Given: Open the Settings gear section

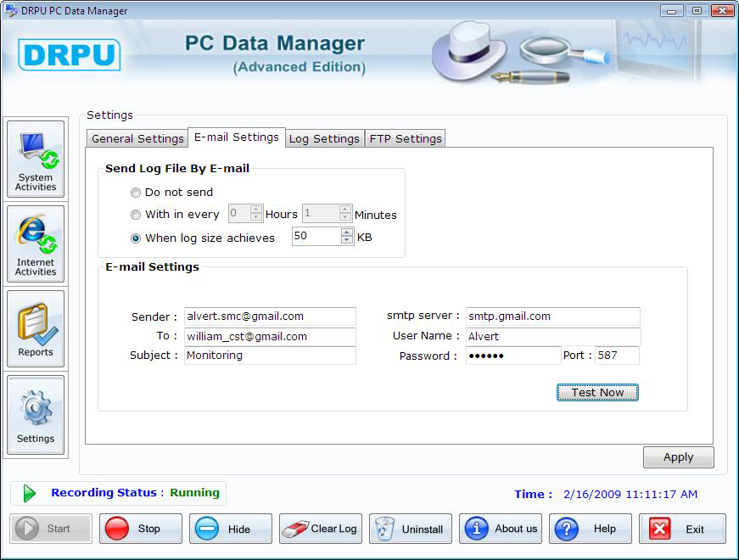Looking at the screenshot, I should tap(36, 415).
